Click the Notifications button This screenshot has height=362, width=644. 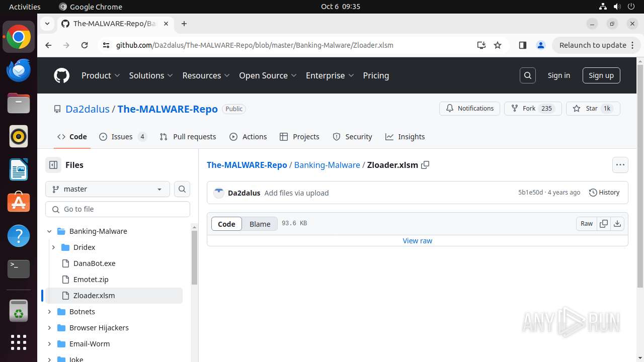pyautogui.click(x=470, y=109)
